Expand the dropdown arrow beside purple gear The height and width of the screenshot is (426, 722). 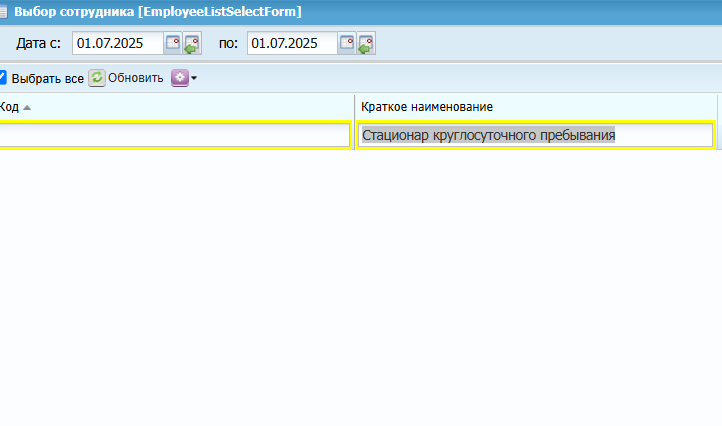pos(194,78)
